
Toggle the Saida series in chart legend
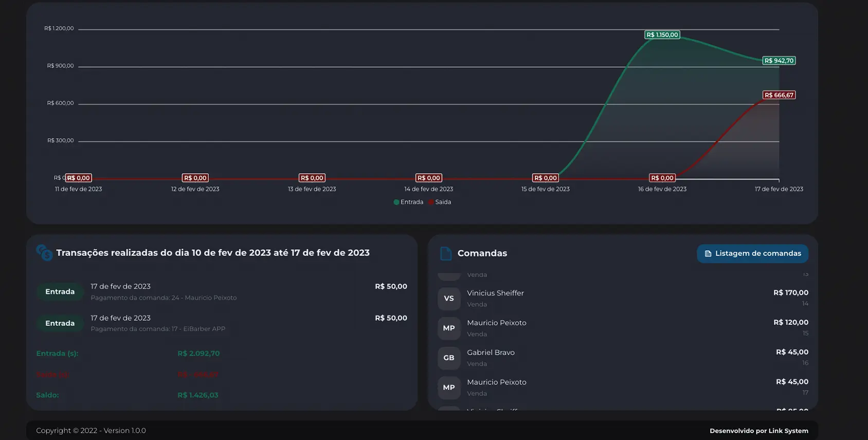point(440,202)
